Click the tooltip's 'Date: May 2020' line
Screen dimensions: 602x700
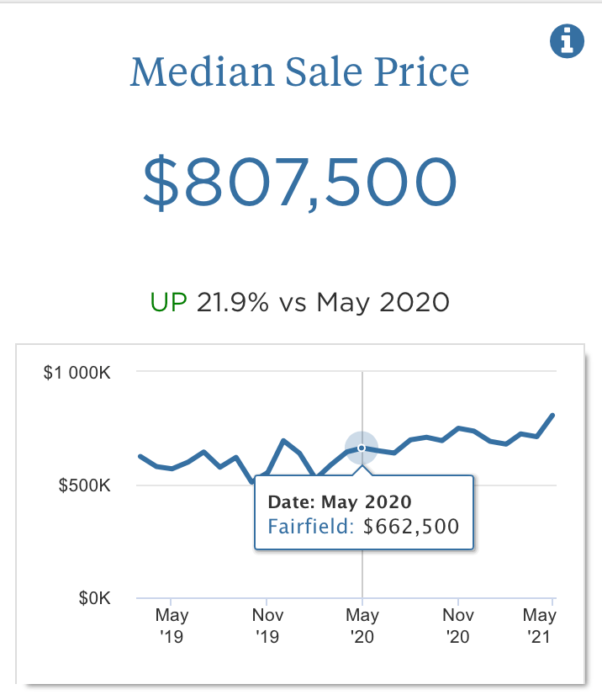(340, 502)
